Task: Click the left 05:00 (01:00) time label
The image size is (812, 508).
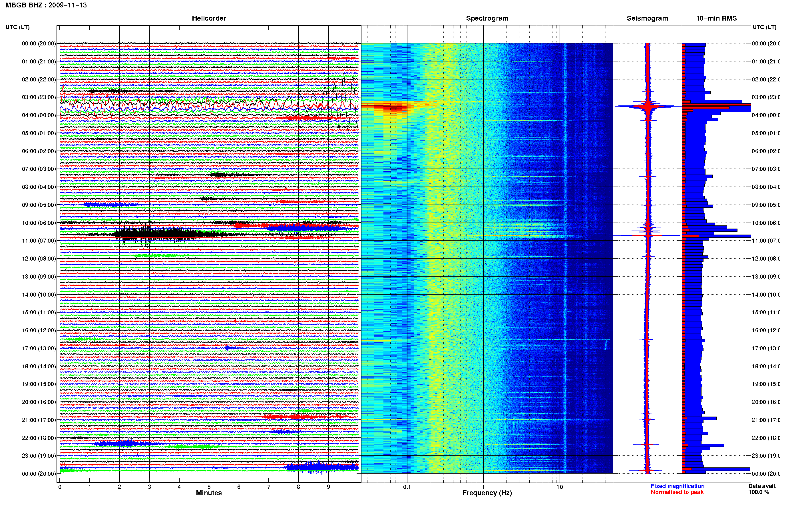Action: (39, 133)
